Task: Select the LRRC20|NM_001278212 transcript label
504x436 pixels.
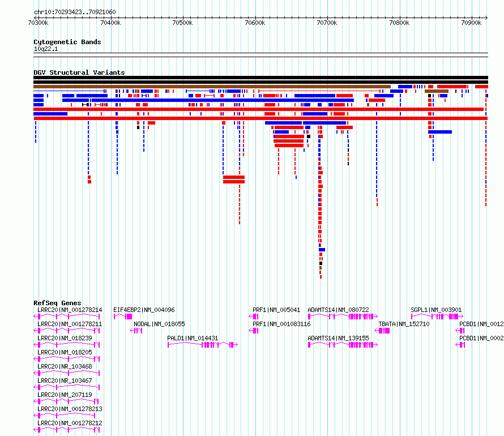Action: pyautogui.click(x=70, y=423)
